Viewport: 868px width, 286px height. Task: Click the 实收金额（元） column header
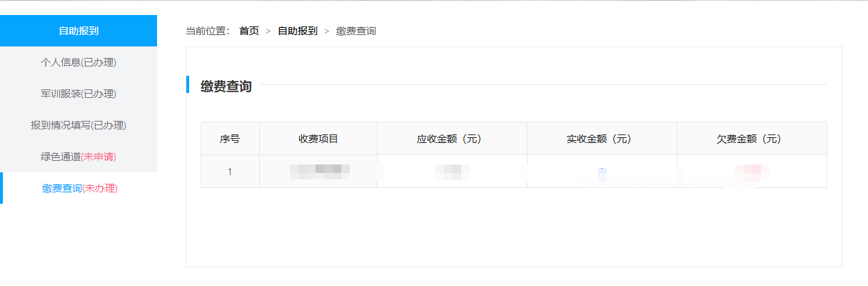[x=602, y=139]
